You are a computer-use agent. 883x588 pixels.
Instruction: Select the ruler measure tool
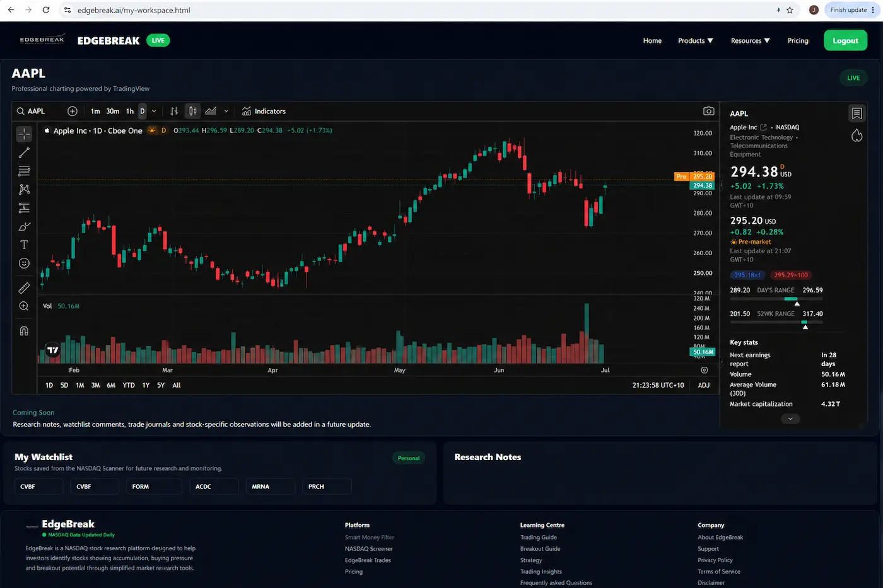pos(24,288)
